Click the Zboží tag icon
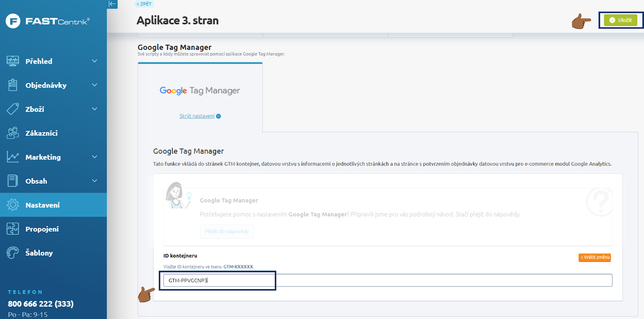 13,109
